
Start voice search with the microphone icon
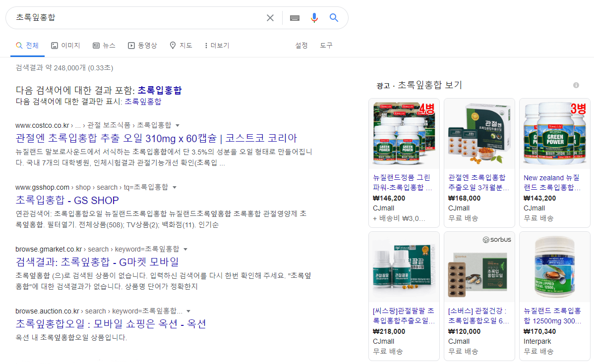314,18
